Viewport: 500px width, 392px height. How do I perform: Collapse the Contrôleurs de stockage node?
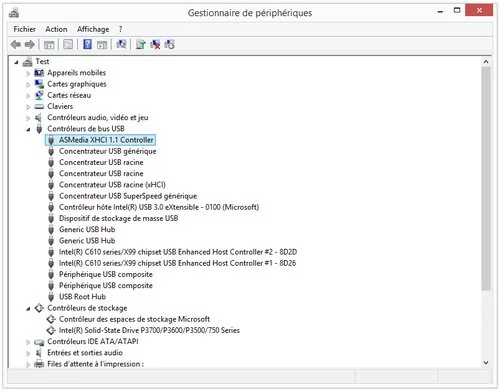coord(28,309)
